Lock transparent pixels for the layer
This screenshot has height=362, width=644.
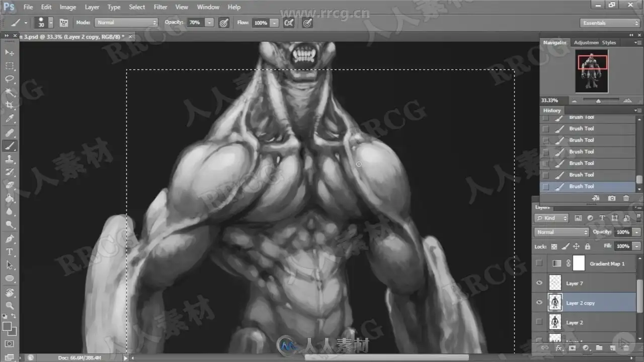point(554,246)
